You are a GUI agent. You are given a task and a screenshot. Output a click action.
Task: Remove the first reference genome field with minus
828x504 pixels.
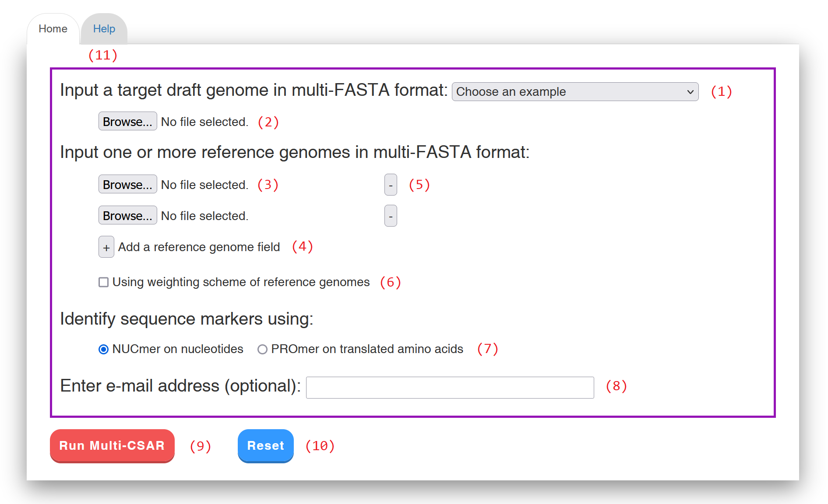pos(391,185)
